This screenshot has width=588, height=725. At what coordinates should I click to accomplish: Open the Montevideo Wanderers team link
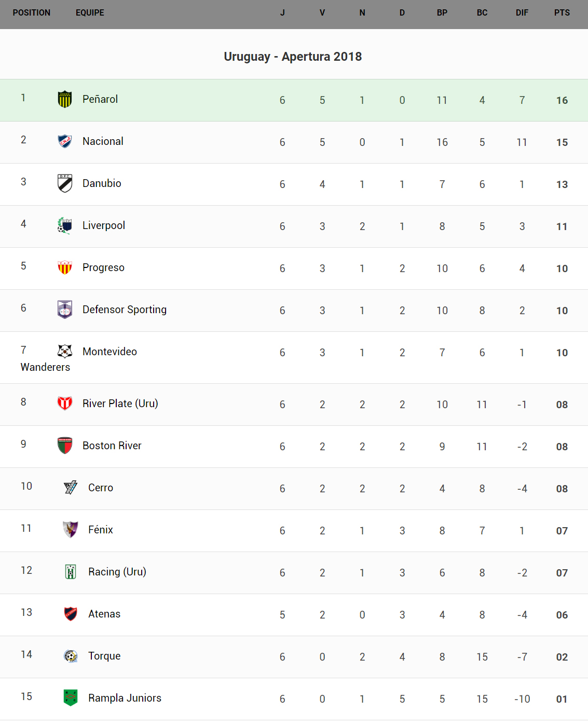tap(110, 352)
